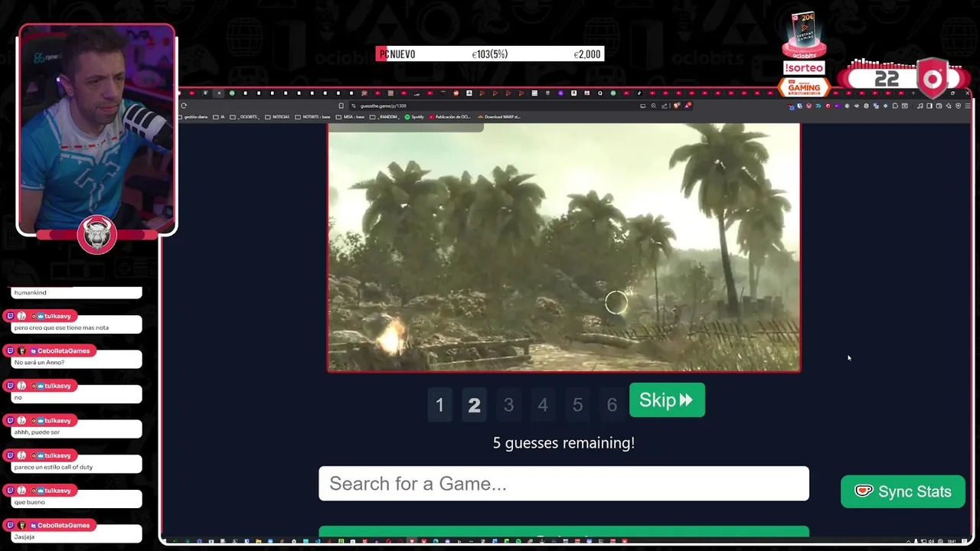980x551 pixels.
Task: Switch to the TikTok tab
Action: (639, 93)
